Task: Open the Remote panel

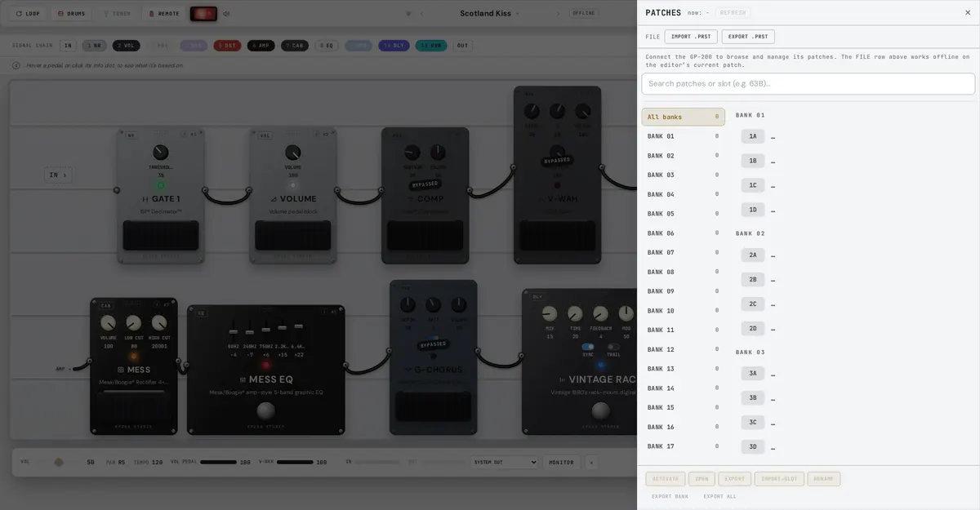Action: tap(163, 13)
